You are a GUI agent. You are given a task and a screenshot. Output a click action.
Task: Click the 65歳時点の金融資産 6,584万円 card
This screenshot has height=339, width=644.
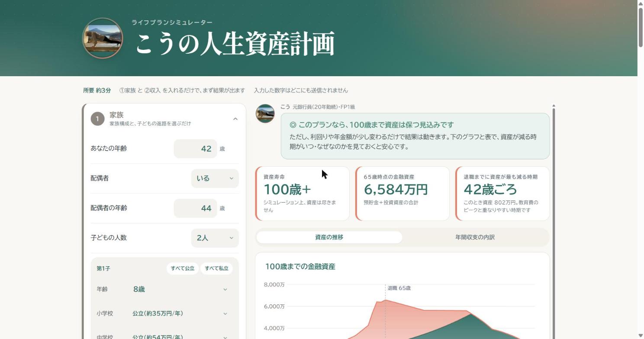(402, 194)
